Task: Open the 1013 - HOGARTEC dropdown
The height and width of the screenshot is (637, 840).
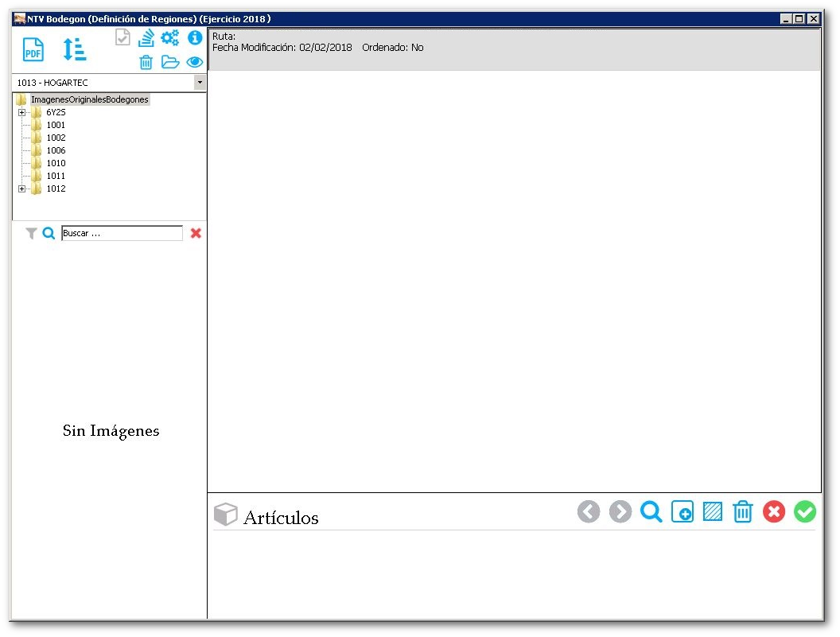Action: coord(200,83)
